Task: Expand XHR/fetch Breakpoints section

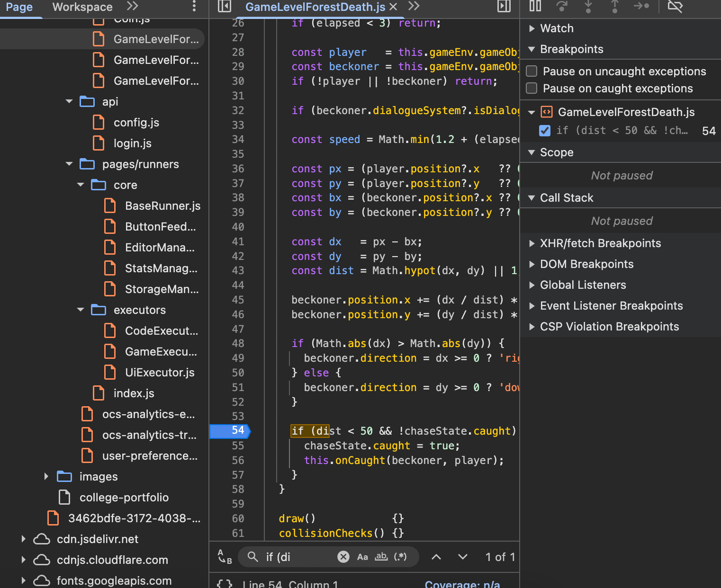Action: pos(532,243)
